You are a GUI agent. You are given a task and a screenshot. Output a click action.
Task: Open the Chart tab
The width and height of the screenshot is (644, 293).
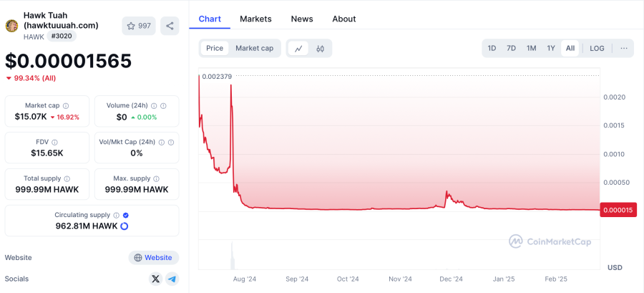(210, 19)
